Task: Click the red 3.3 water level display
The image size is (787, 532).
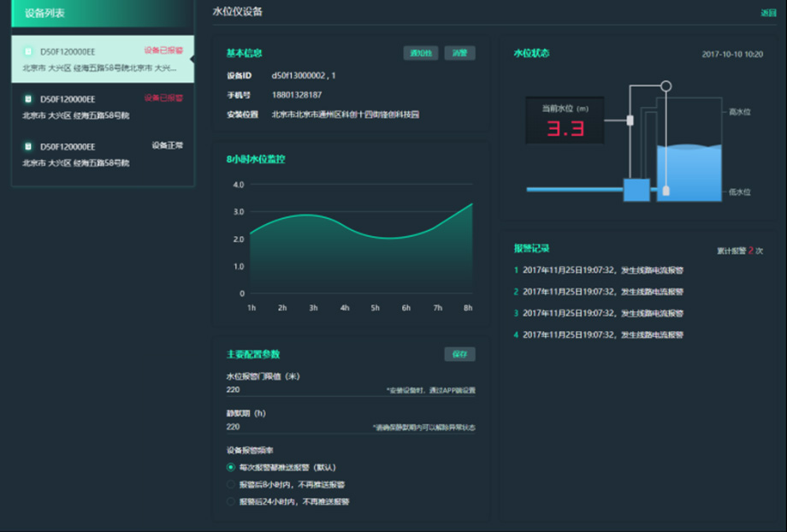Action: [x=565, y=129]
